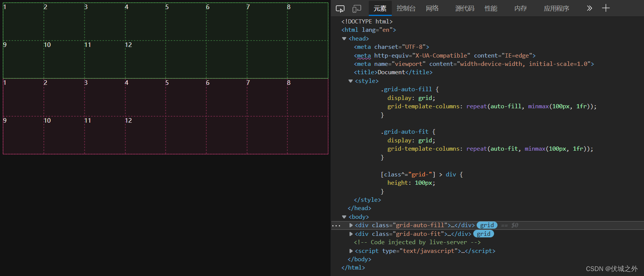
Task: Open the 应用程序 tab
Action: click(x=556, y=8)
